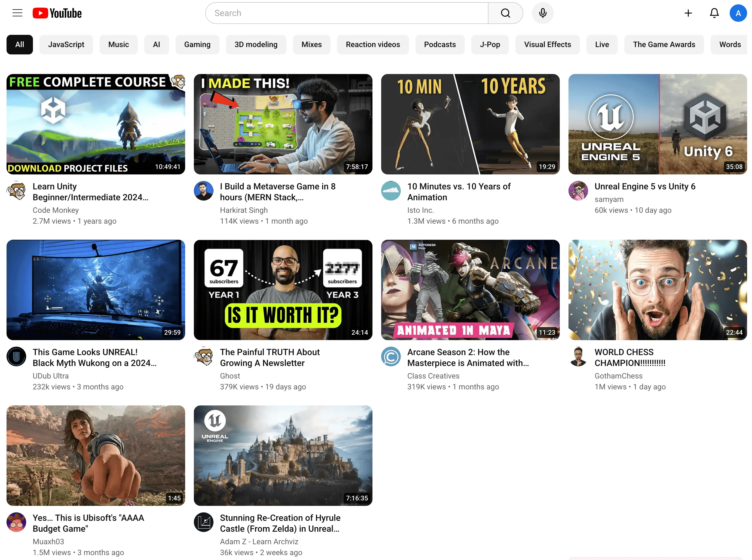Screen dimensions: 752x560
Task: Select the AI filter chip
Action: (156, 44)
